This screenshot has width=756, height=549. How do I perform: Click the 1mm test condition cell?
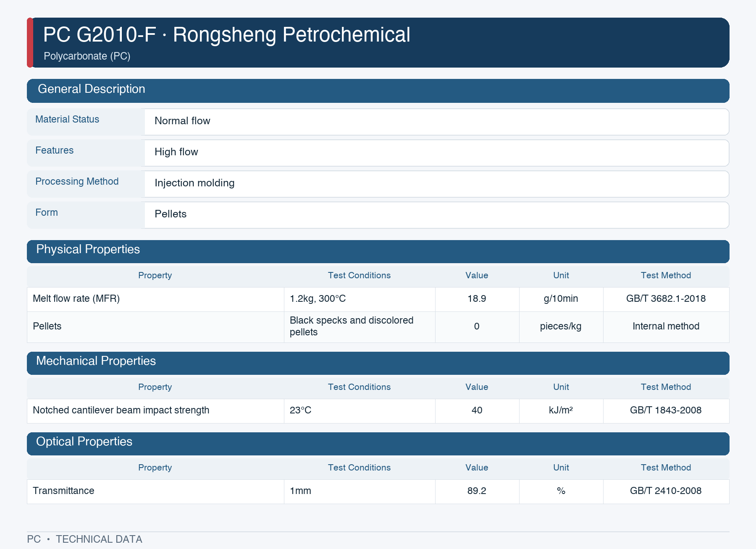[360, 491]
